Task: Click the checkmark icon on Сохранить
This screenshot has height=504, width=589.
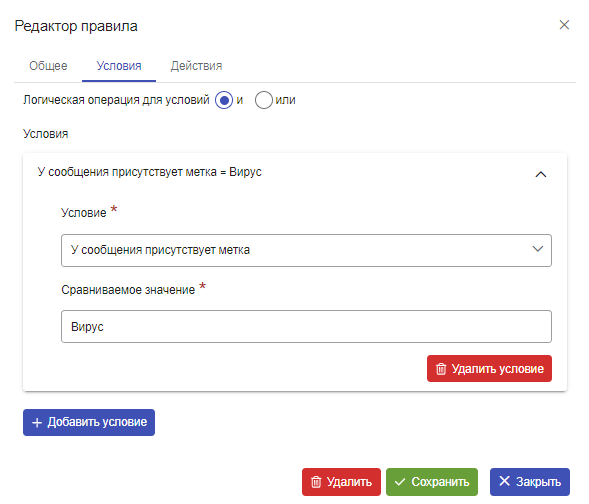Action: click(400, 482)
